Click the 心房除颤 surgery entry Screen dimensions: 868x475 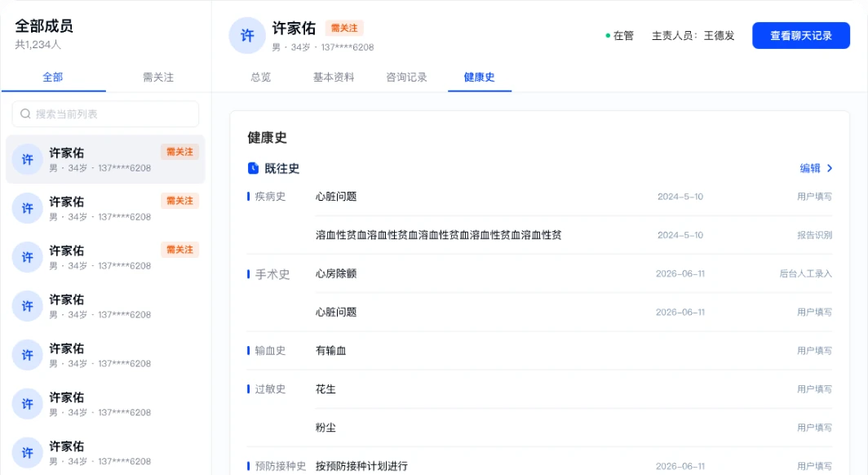pyautogui.click(x=336, y=273)
